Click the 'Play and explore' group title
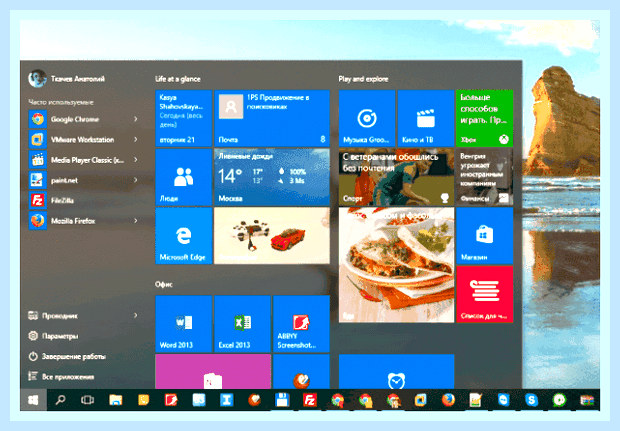 363,79
